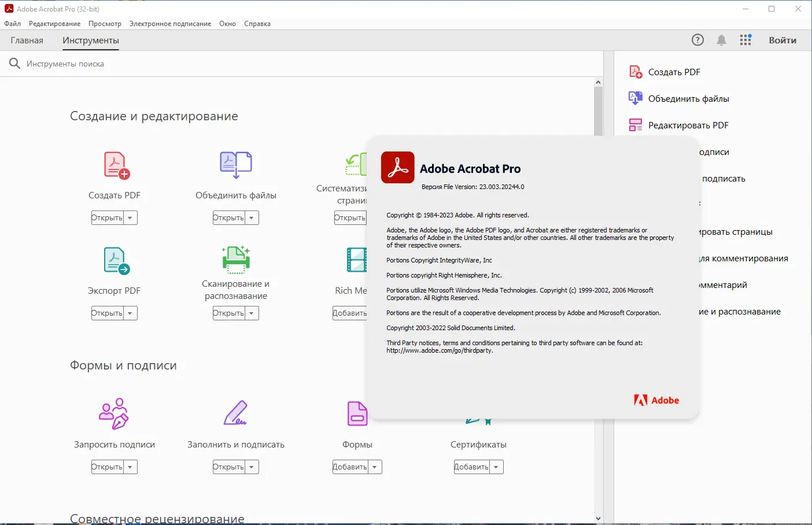Open the adobe.com/go/thirdparty link
The width and height of the screenshot is (812, 525).
[440, 350]
